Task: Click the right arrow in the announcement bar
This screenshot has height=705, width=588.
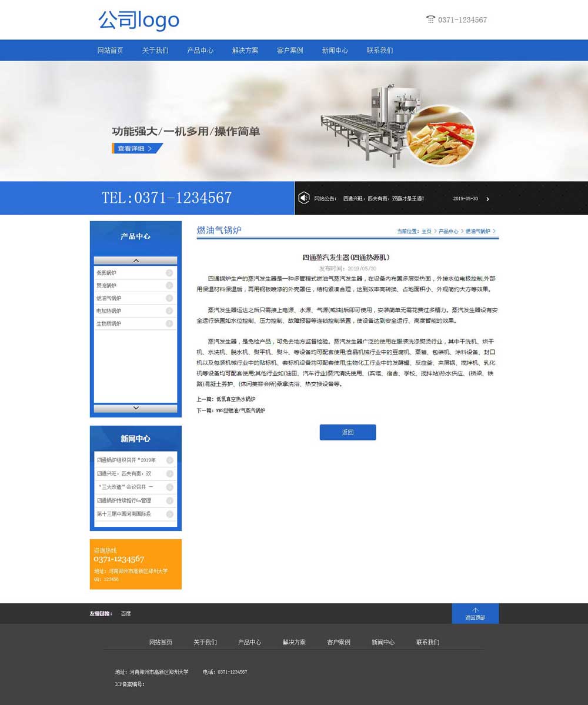Action: point(487,199)
